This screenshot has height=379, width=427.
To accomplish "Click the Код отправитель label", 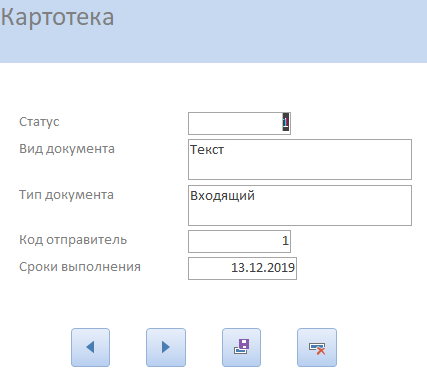I will (73, 240).
